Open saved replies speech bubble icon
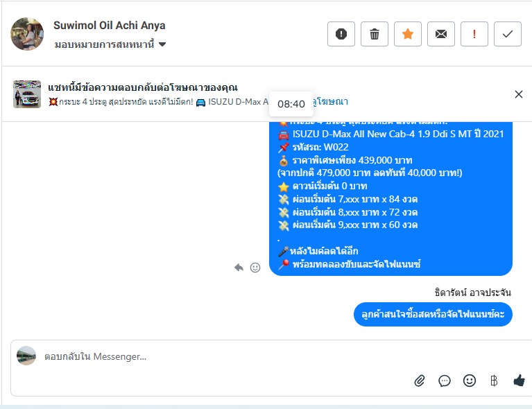Viewport: 532px width, 409px height. (x=445, y=381)
